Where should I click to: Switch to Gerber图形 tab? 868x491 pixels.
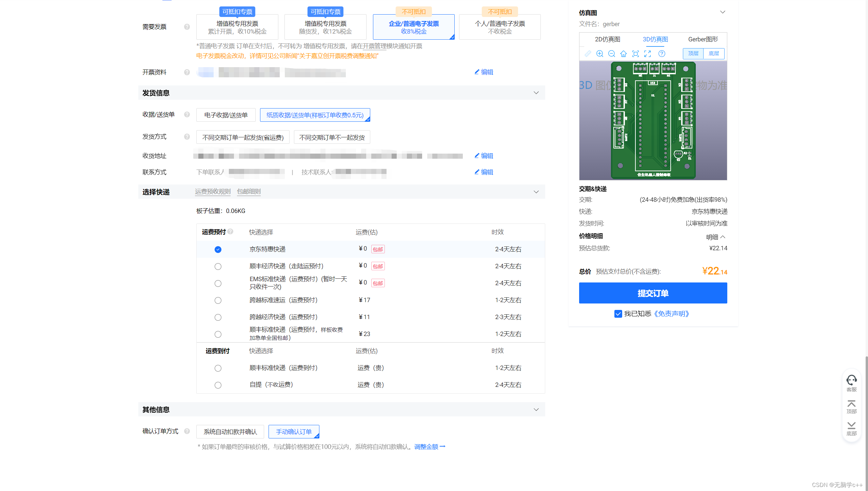(x=703, y=39)
